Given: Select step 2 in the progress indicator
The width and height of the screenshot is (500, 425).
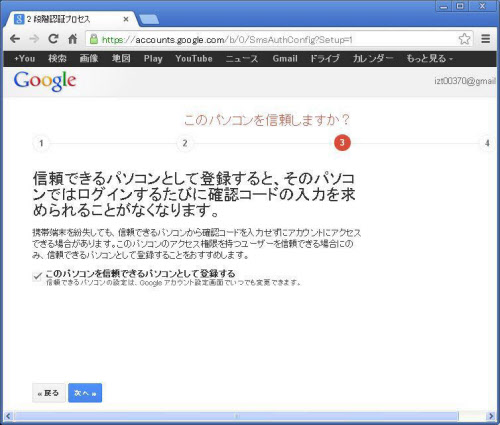Looking at the screenshot, I should 185,143.
